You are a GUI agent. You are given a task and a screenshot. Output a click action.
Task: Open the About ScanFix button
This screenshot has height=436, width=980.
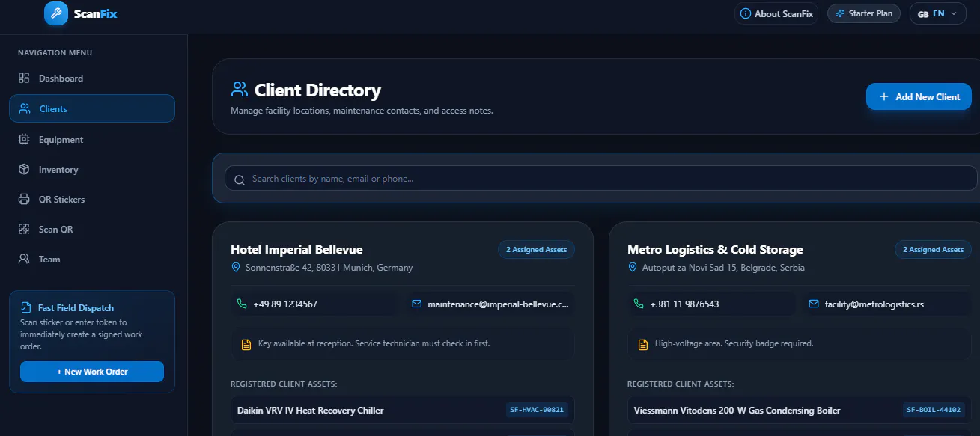(776, 13)
